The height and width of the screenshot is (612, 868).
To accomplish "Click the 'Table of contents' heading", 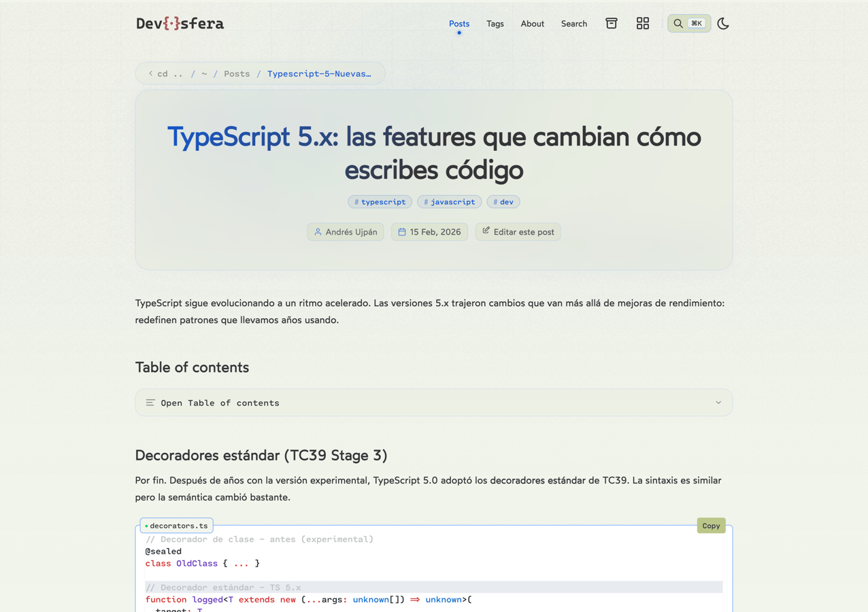I will [x=192, y=367].
